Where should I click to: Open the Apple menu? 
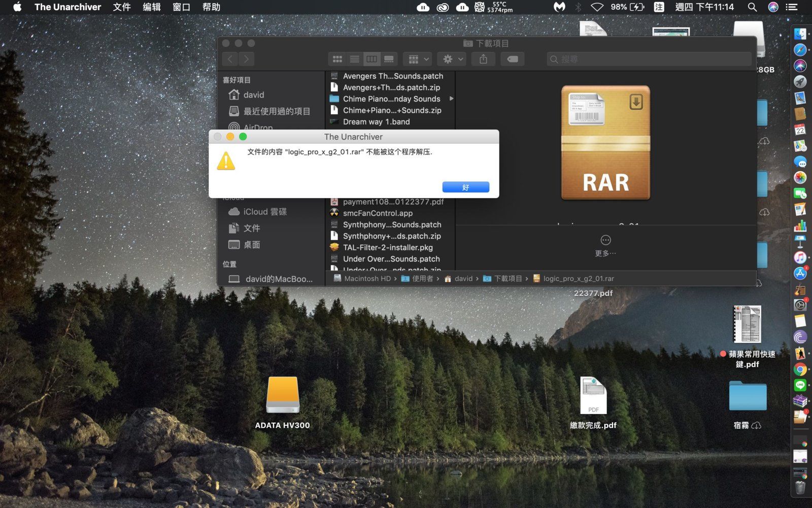click(17, 7)
